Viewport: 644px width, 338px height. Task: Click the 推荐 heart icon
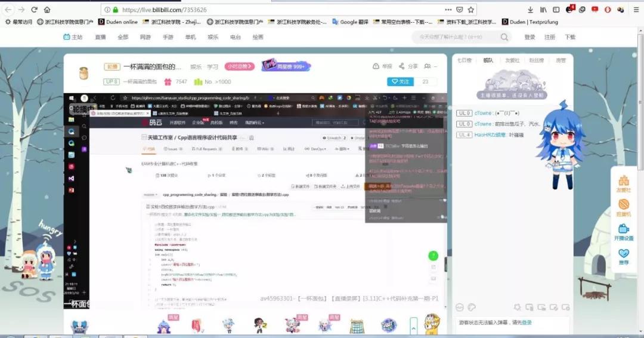click(x=624, y=254)
